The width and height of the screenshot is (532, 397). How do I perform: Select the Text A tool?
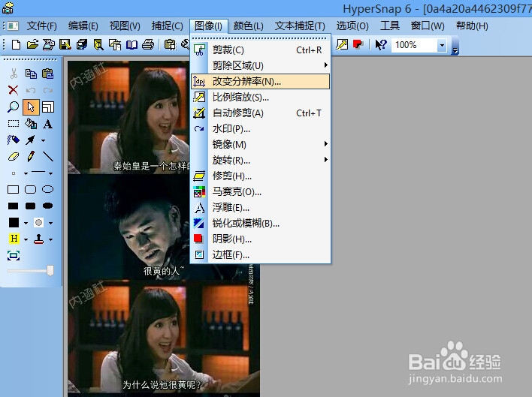tap(48, 124)
